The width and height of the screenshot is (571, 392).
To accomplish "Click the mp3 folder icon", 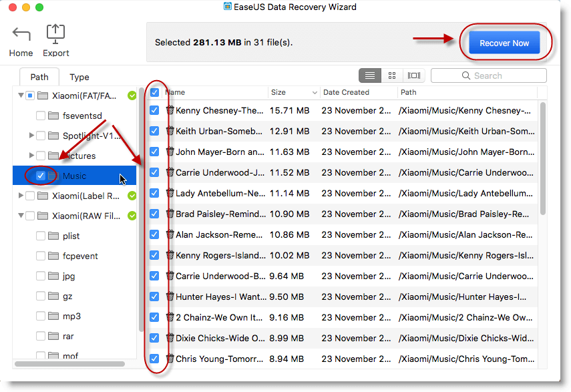I will coord(53,316).
